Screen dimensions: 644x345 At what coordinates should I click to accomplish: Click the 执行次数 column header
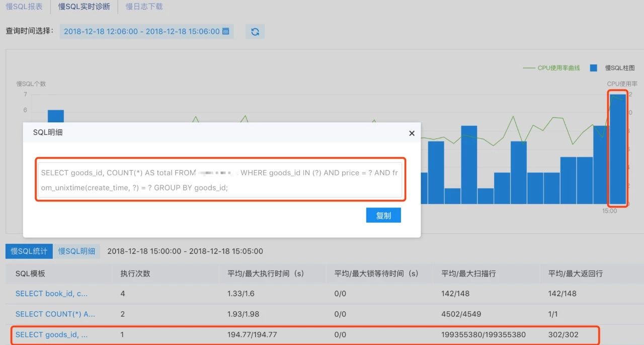pyautogui.click(x=135, y=273)
